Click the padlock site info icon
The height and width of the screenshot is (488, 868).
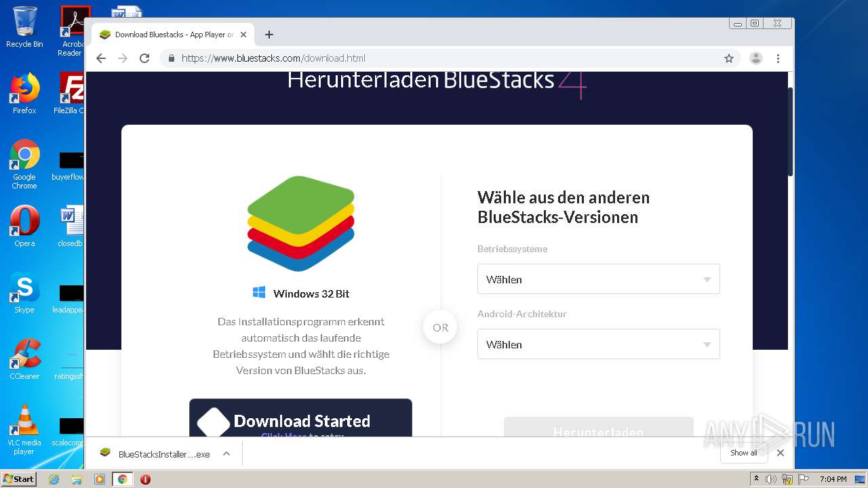[x=172, y=58]
